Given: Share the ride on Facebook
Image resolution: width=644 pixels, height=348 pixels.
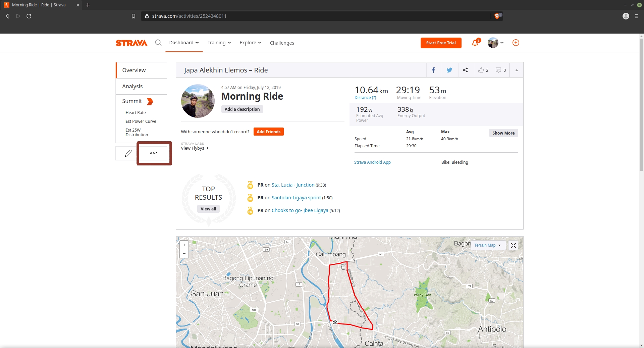Looking at the screenshot, I should [433, 70].
